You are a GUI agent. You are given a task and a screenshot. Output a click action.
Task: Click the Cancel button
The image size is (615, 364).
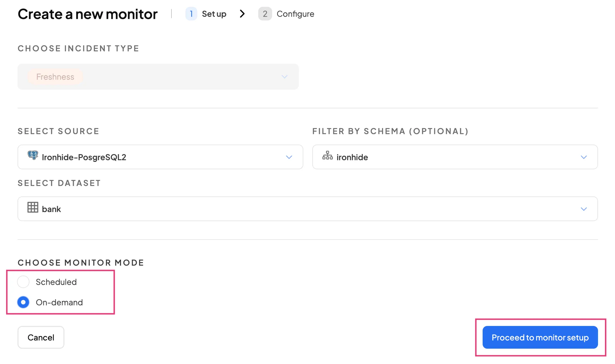point(41,337)
